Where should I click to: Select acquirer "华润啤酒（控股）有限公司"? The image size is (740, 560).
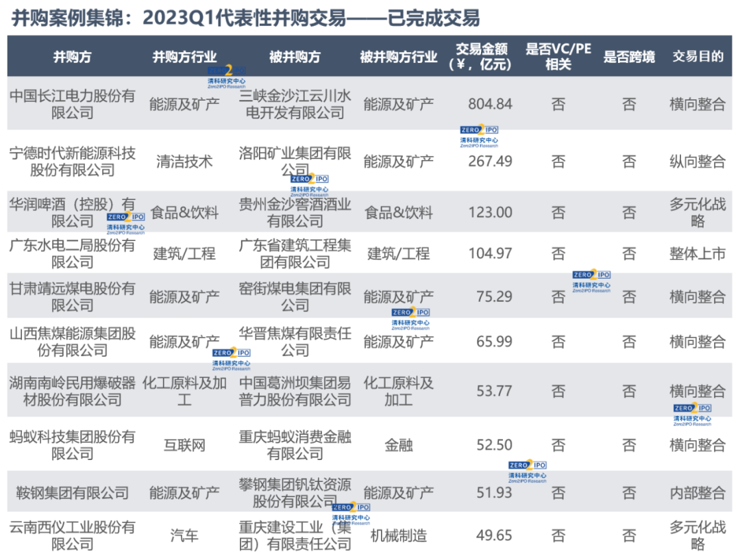pyautogui.click(x=72, y=213)
